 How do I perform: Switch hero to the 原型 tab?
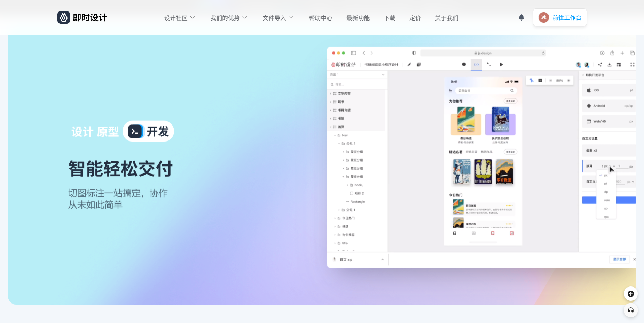click(108, 131)
